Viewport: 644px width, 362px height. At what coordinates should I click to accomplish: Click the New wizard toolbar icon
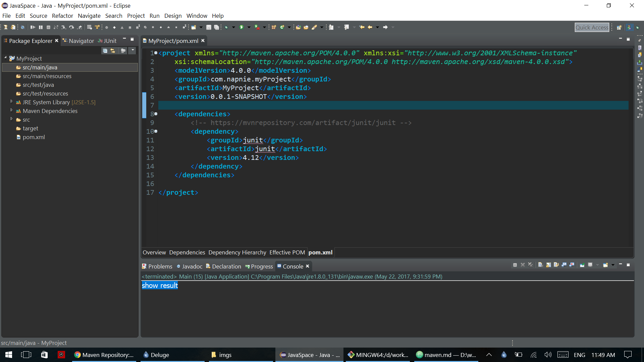tap(194, 27)
